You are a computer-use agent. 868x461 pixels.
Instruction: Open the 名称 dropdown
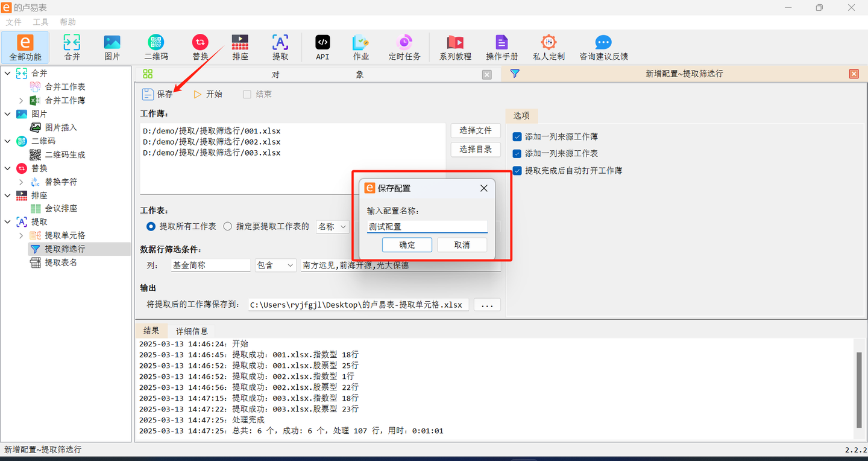332,226
